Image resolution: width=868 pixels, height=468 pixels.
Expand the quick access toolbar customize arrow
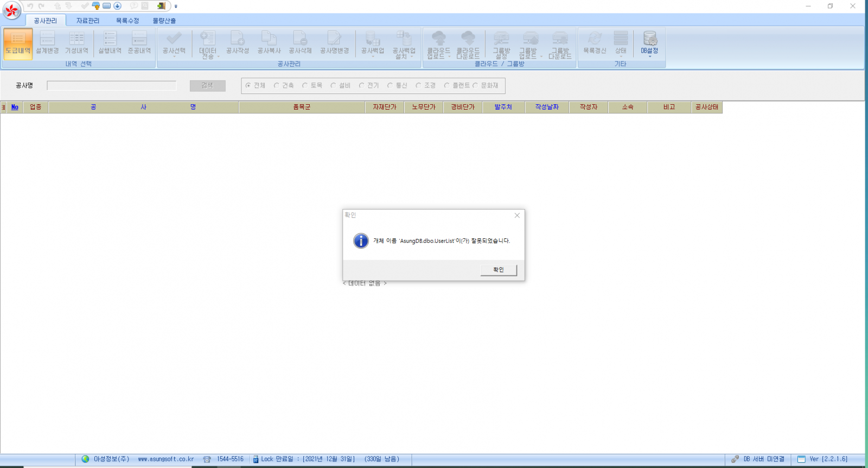click(176, 7)
